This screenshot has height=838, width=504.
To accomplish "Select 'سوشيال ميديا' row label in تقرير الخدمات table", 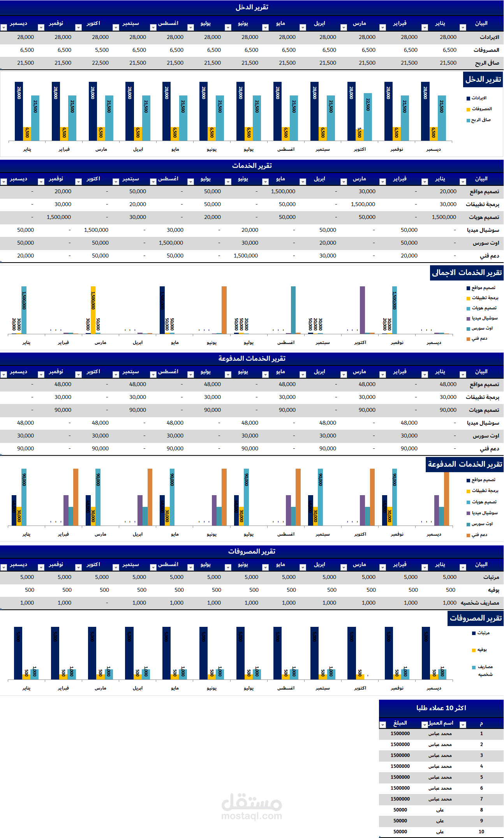I will click(x=483, y=230).
